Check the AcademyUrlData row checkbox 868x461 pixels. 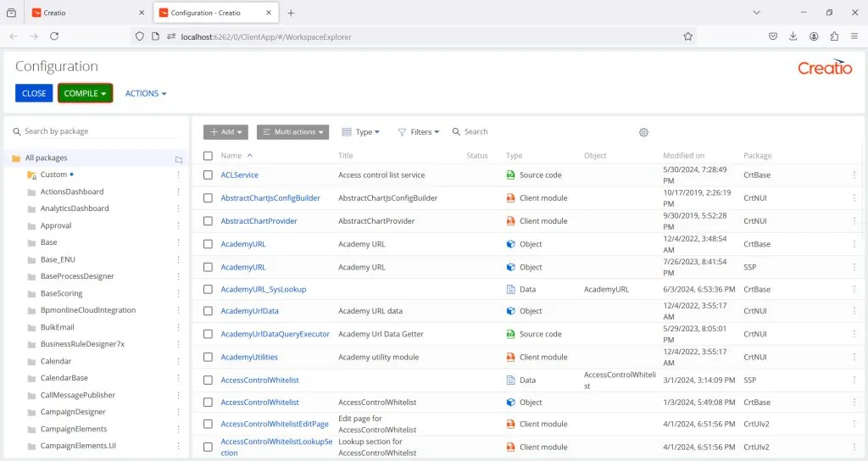click(x=208, y=311)
